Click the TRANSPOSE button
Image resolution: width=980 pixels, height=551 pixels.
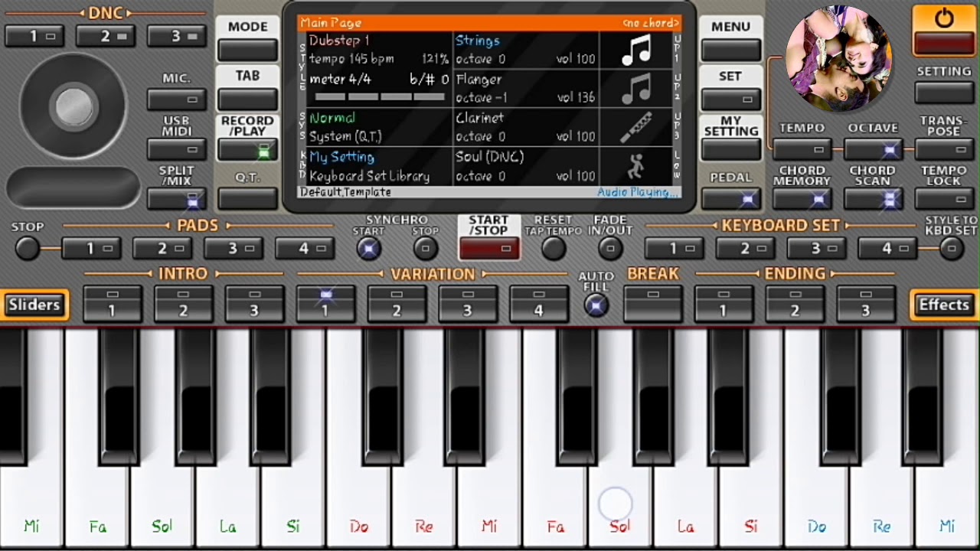[944, 149]
